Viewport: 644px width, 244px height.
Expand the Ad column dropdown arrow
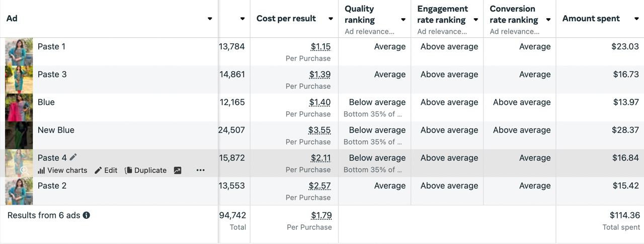click(210, 19)
